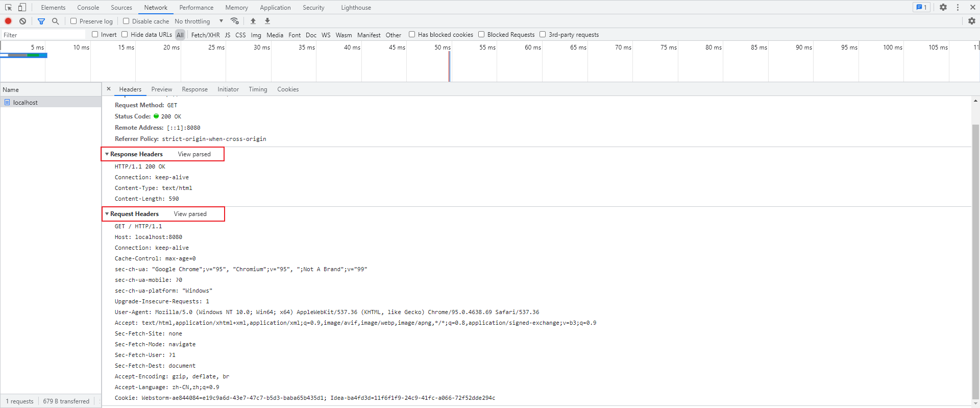Switch to the Security panel
980x408 pixels.
[x=313, y=8]
